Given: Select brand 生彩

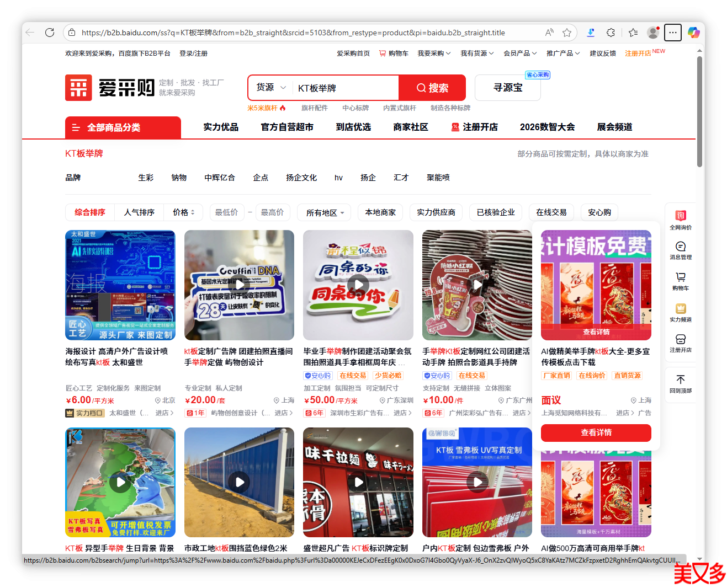Looking at the screenshot, I should click(146, 178).
